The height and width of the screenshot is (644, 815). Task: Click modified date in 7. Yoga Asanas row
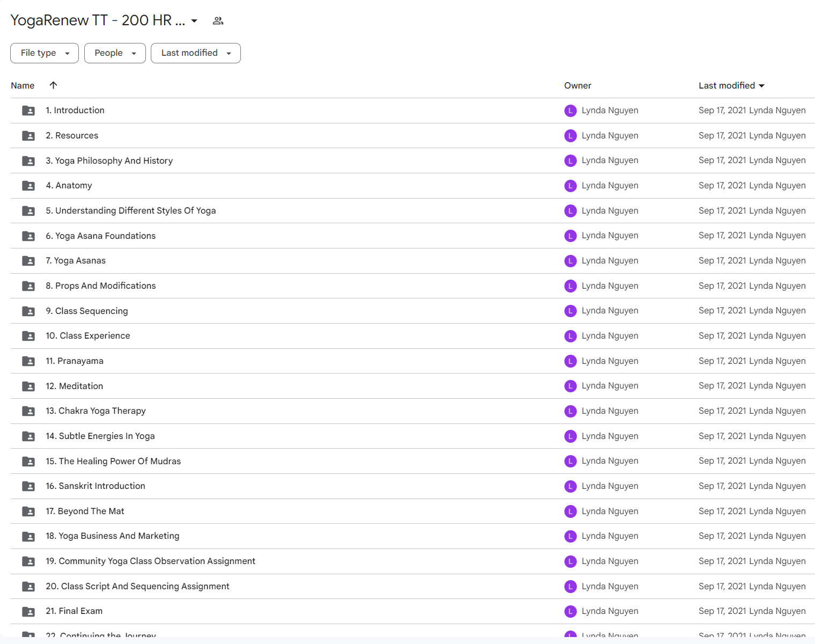(x=722, y=260)
